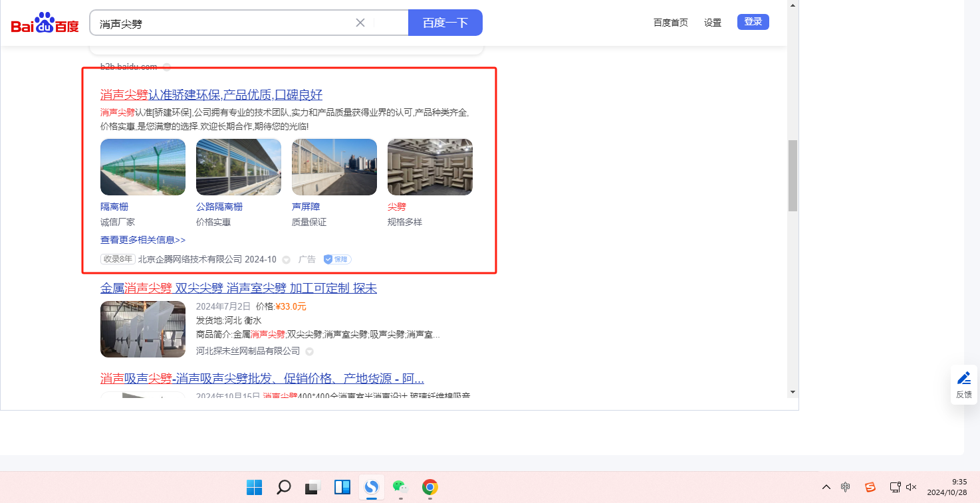Toggle the Chinese input mode indicator
Image resolution: width=980 pixels, height=503 pixels.
(x=845, y=487)
